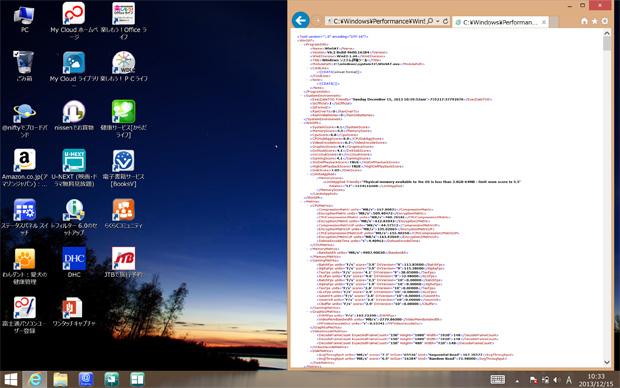This screenshot has height=388, width=620.
Task: Open 楽しもう！PCライフ shortcut
Action: [124, 66]
